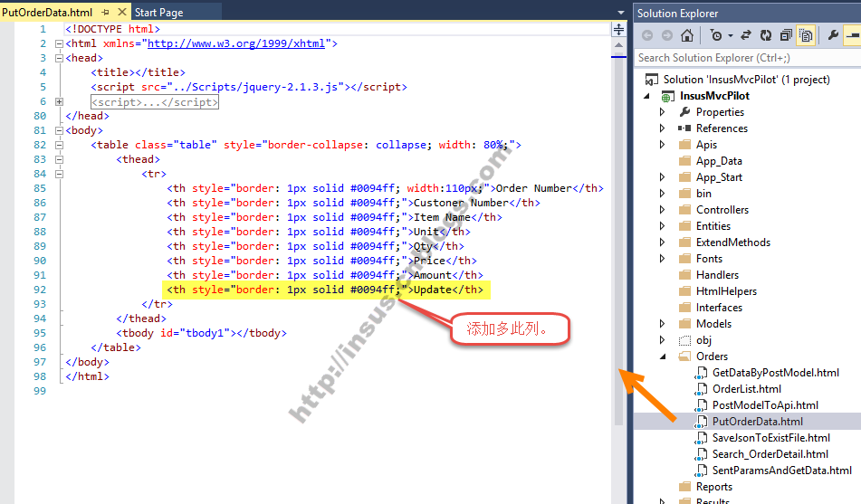Focus the Search Solution Explorer field
The width and height of the screenshot is (861, 504).
pos(747,58)
